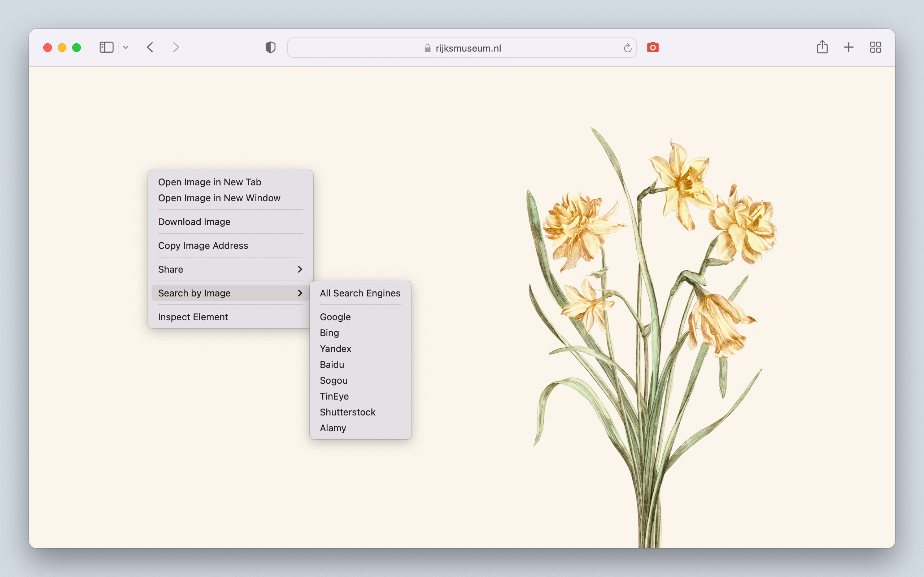Screen dimensions: 924x577
Task: Open the sidebar options chevron dropdown
Action: [126, 48]
